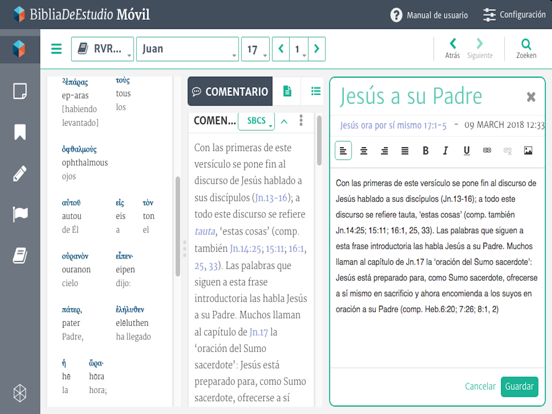
Task: Go back with Atrás arrow
Action: tap(452, 48)
